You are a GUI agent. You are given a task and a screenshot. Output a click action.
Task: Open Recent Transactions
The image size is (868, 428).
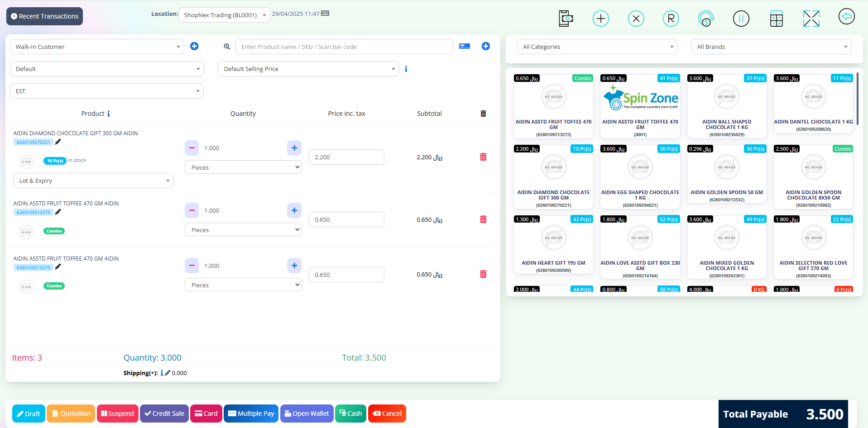[x=44, y=16]
